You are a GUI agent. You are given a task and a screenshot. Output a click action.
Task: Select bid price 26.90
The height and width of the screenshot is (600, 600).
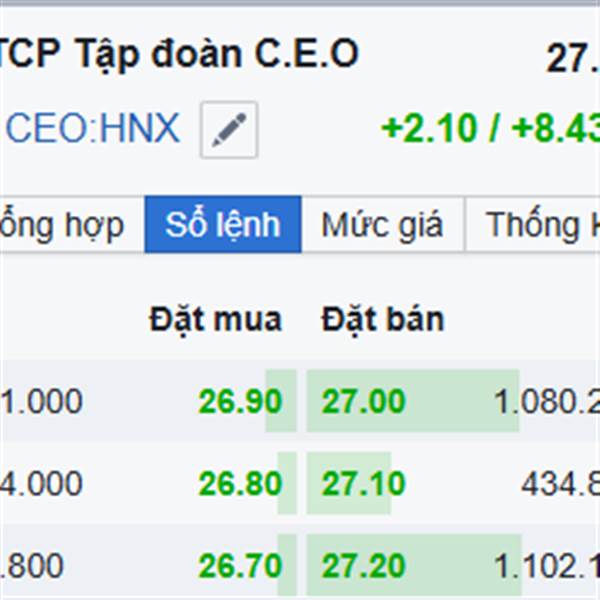240,402
